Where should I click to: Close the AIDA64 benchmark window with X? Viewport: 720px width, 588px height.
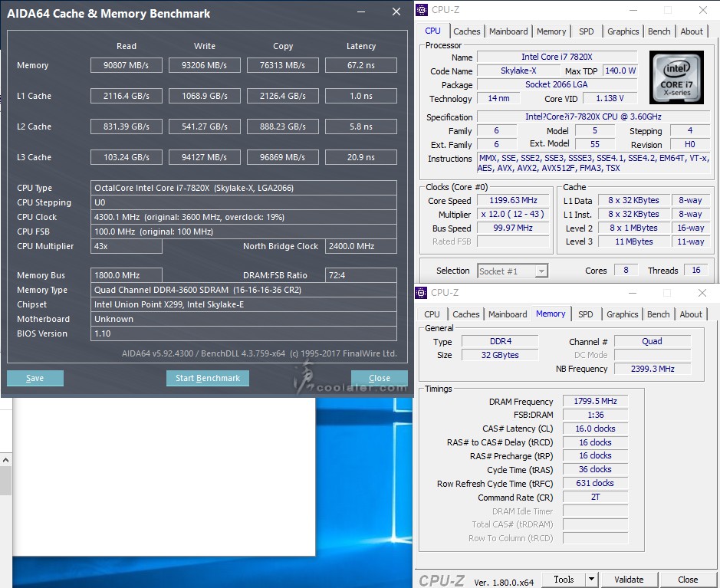click(x=396, y=12)
